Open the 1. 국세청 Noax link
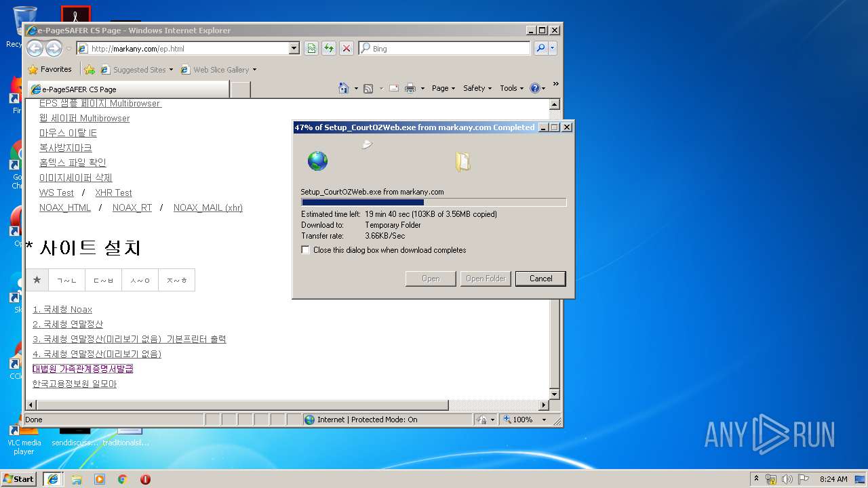This screenshot has height=488, width=868. pos(62,309)
